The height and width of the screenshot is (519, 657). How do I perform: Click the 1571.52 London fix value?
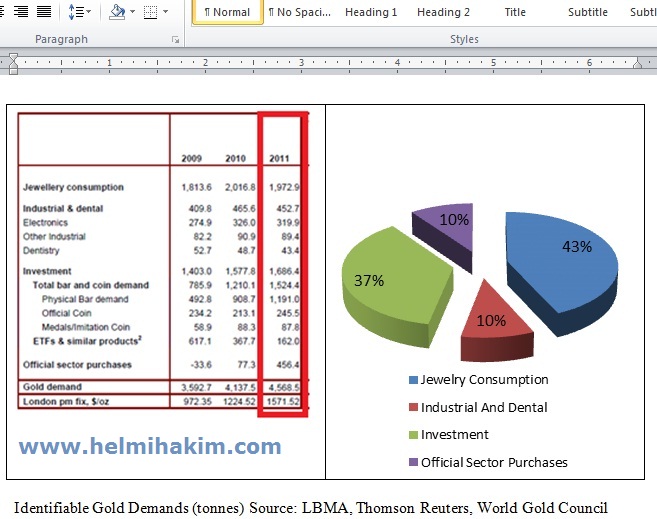pos(283,402)
